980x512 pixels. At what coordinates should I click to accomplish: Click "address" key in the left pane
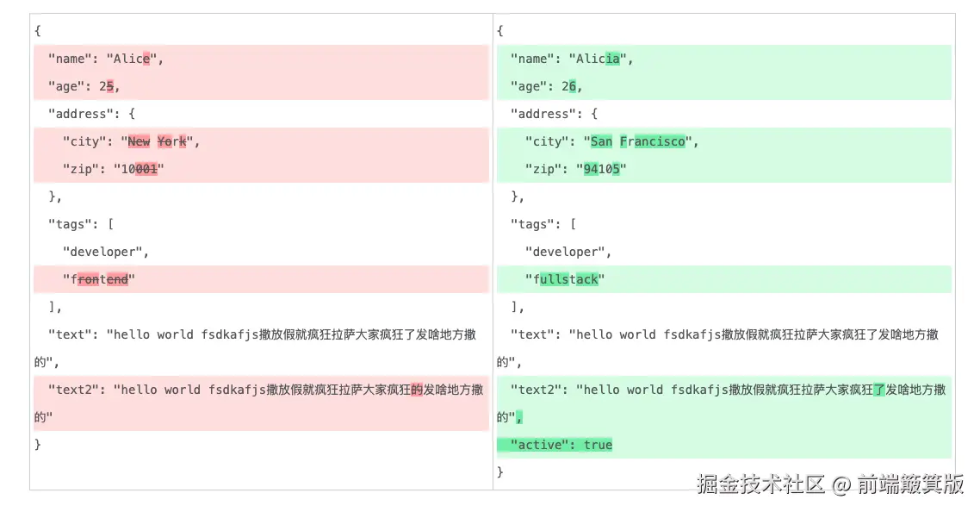tap(84, 114)
